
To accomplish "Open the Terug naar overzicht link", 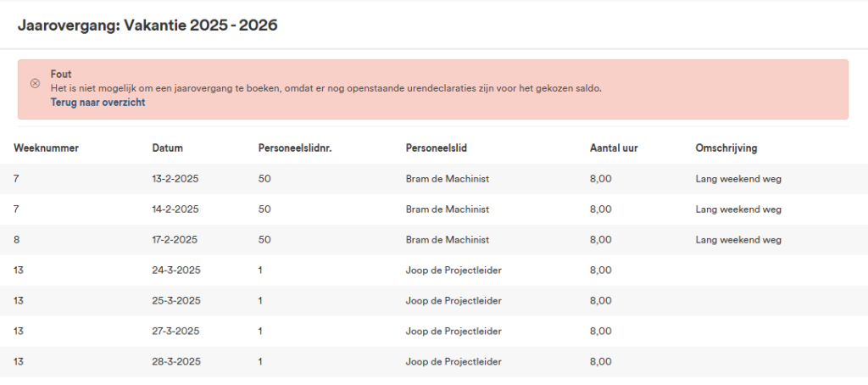I will click(x=98, y=103).
